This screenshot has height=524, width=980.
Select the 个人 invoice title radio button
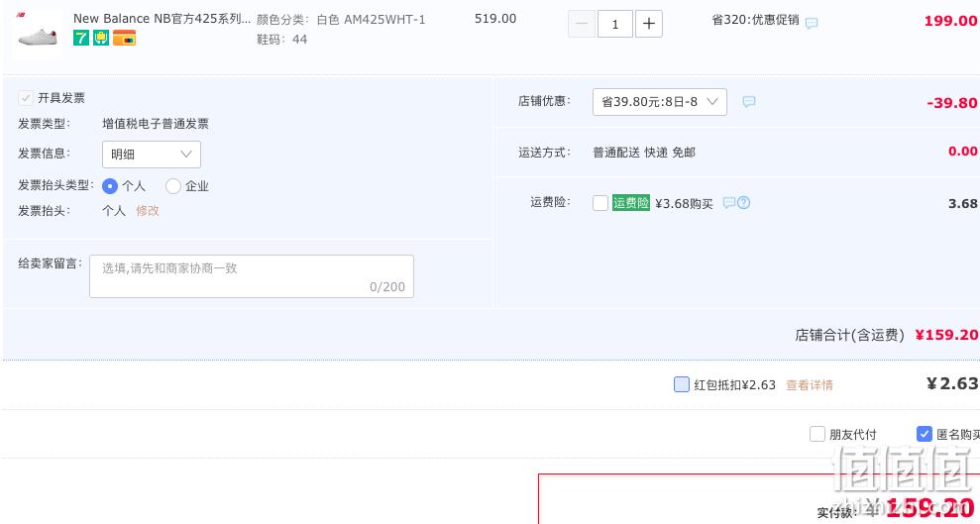click(109, 186)
